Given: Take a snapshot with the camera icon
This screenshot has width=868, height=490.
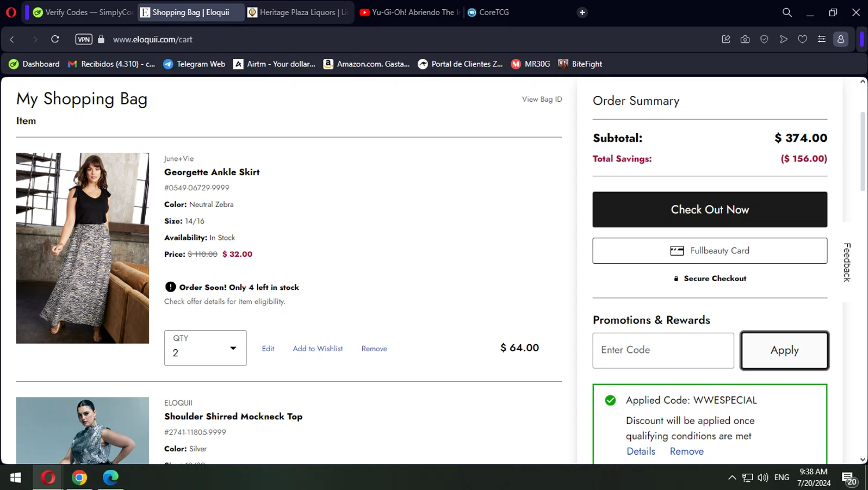Looking at the screenshot, I should click(745, 39).
